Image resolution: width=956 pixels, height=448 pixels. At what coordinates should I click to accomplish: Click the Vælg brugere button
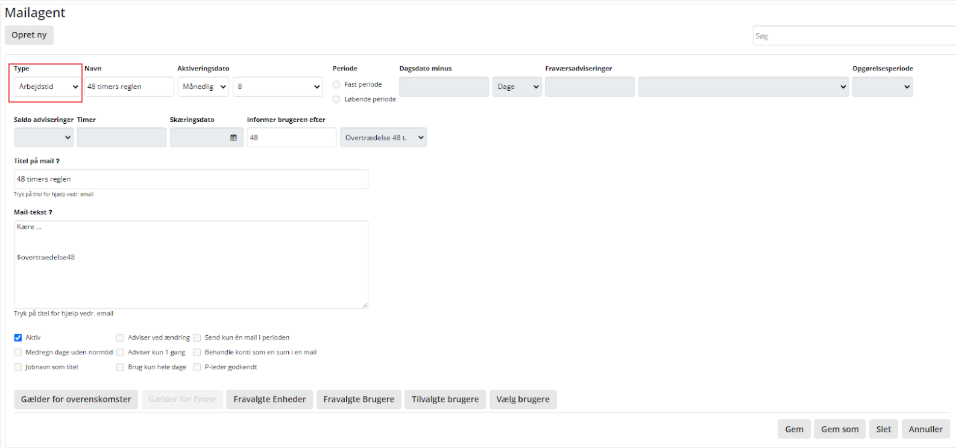(x=522, y=400)
